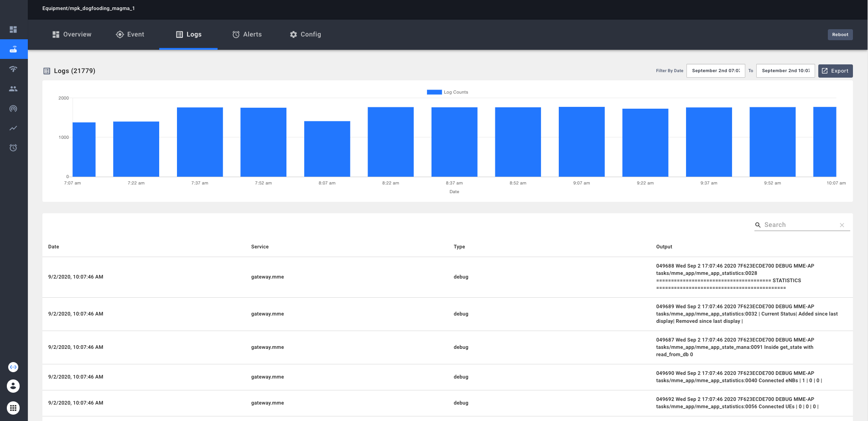Screen dimensions: 868x421
Task: Clear the search field with X
Action: pyautogui.click(x=842, y=225)
